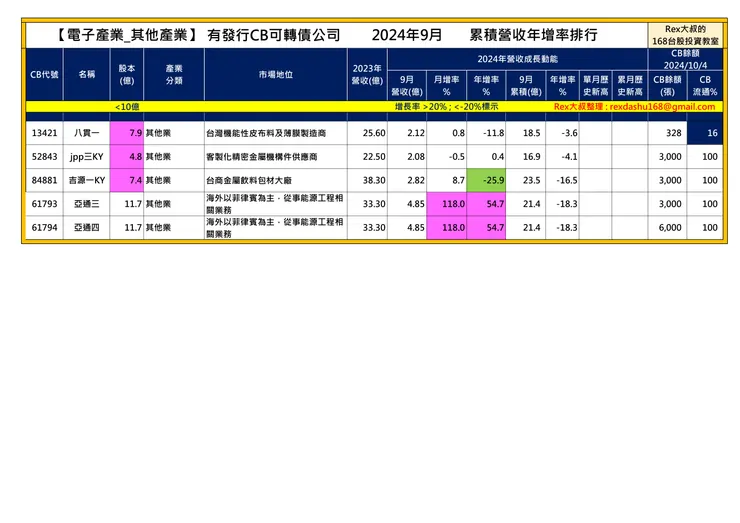Select the 累月歷史新高 column header
740x523 pixels.
point(630,85)
